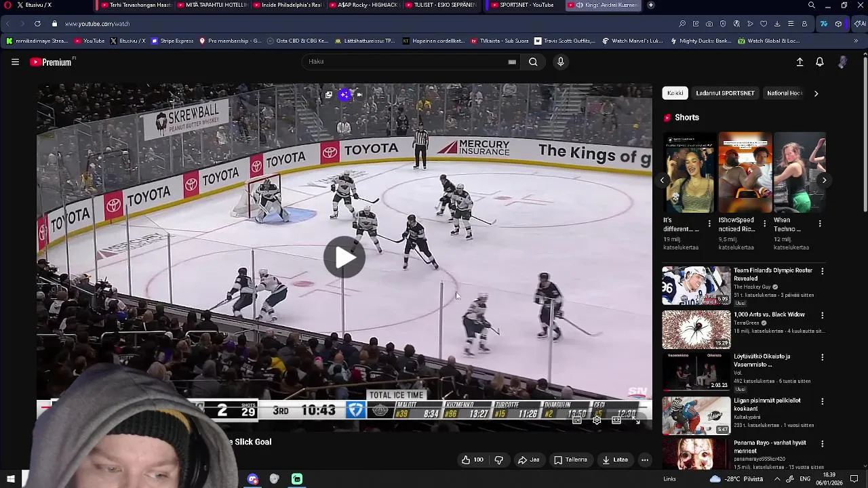Show next Shorts with right arrow
The image size is (868, 488).
[x=824, y=180]
